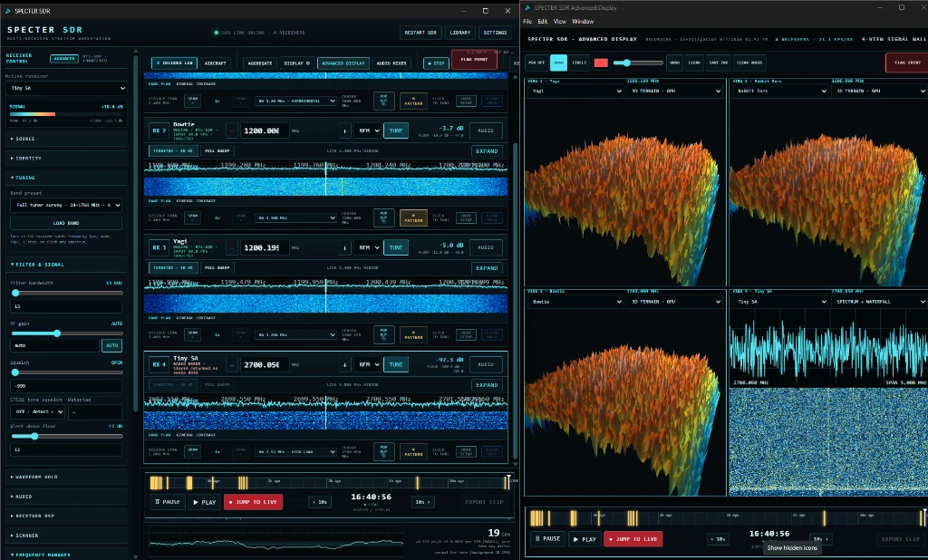Expand Waveform Hold section in sidebar
Image resolution: width=928 pixels, height=560 pixels.
(x=65, y=477)
